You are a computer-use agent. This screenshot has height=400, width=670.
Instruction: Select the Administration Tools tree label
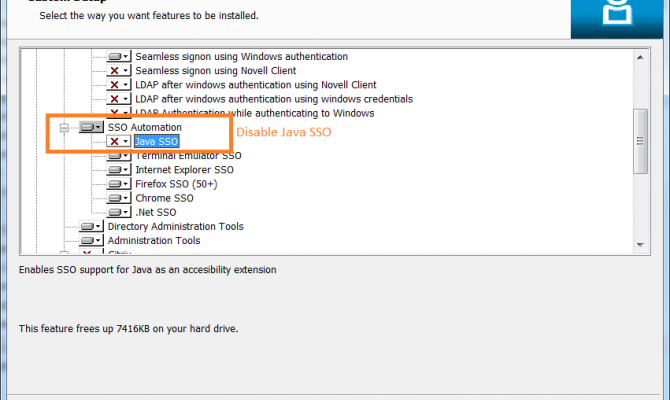154,240
